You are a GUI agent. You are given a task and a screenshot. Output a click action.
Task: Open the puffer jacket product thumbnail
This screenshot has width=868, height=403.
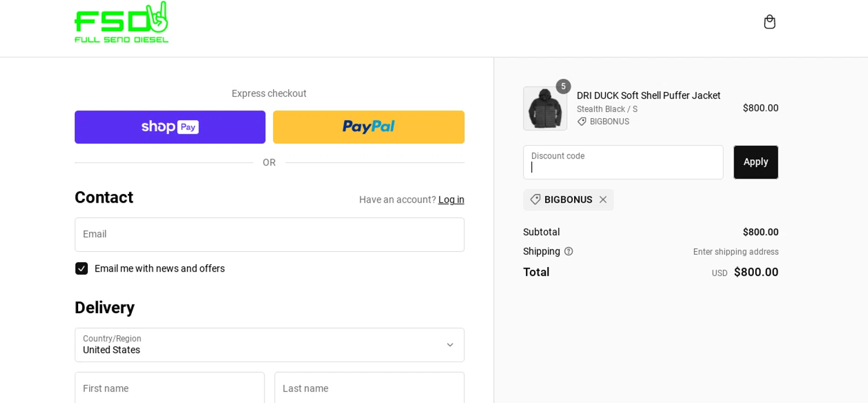545,109
